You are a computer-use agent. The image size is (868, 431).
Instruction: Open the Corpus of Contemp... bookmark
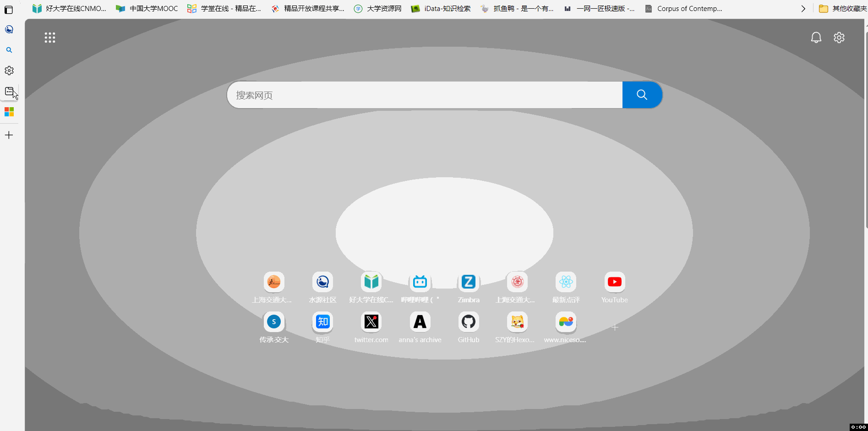683,8
